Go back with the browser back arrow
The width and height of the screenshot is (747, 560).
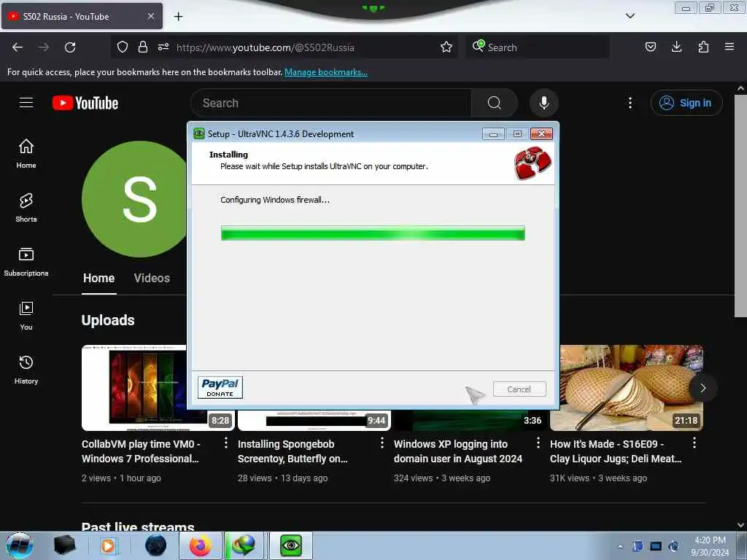[x=18, y=47]
